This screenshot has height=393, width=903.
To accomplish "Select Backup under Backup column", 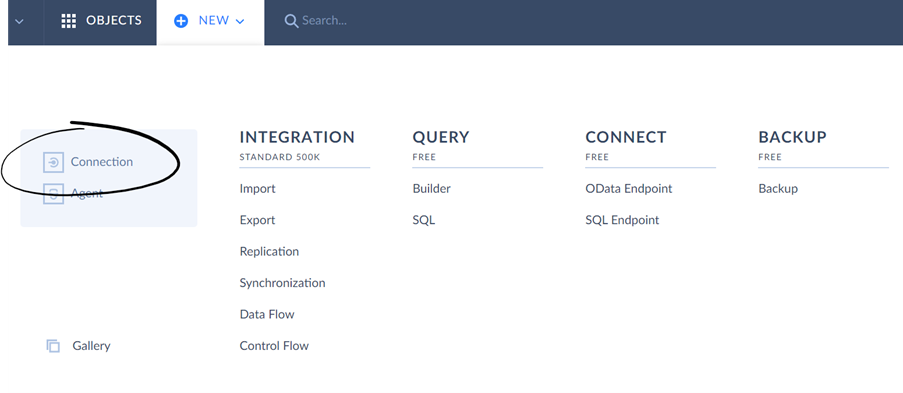I will pyautogui.click(x=778, y=188).
